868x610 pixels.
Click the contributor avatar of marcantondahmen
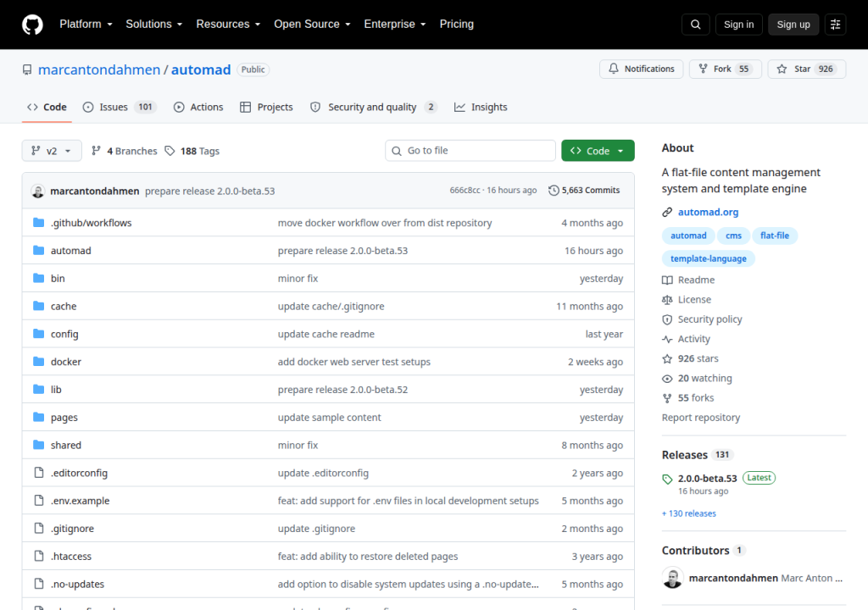(x=672, y=578)
